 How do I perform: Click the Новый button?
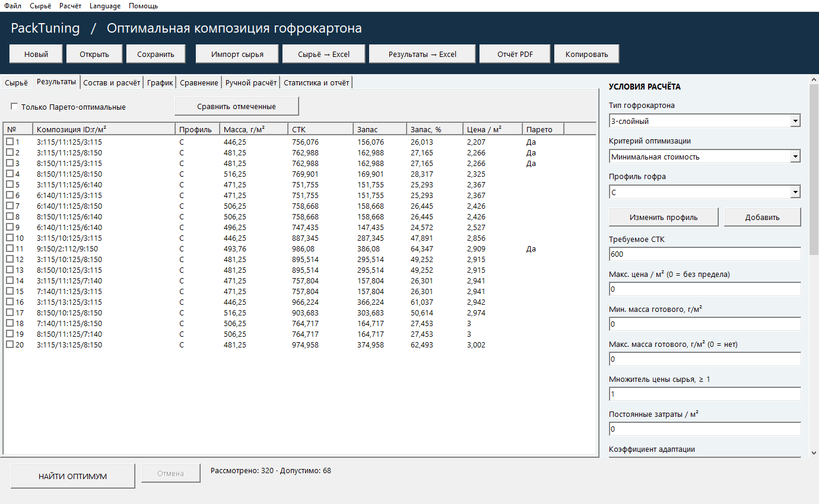pyautogui.click(x=36, y=54)
